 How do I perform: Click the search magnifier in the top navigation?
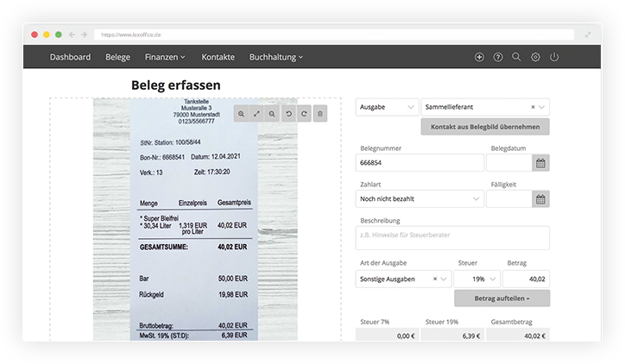(x=516, y=57)
